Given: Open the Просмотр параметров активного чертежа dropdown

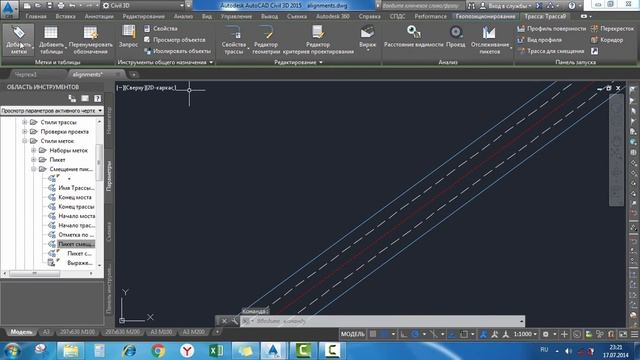Looking at the screenshot, I should coord(51,111).
